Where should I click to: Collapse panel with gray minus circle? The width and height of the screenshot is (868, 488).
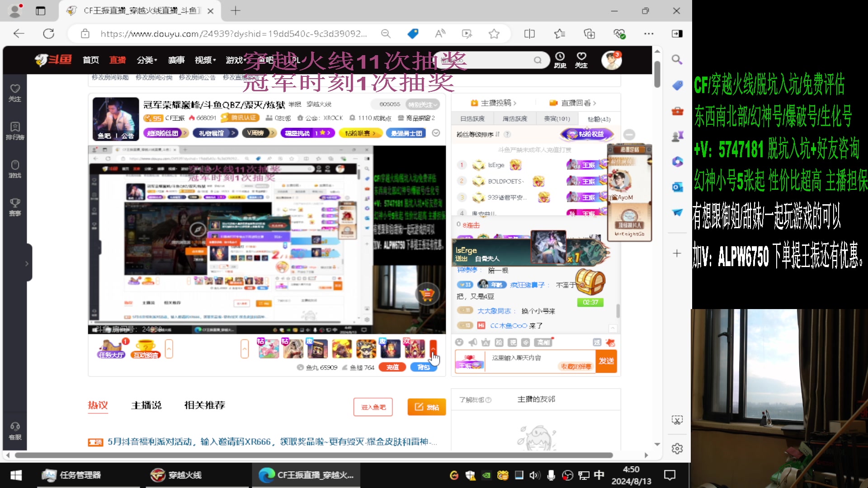point(629,134)
